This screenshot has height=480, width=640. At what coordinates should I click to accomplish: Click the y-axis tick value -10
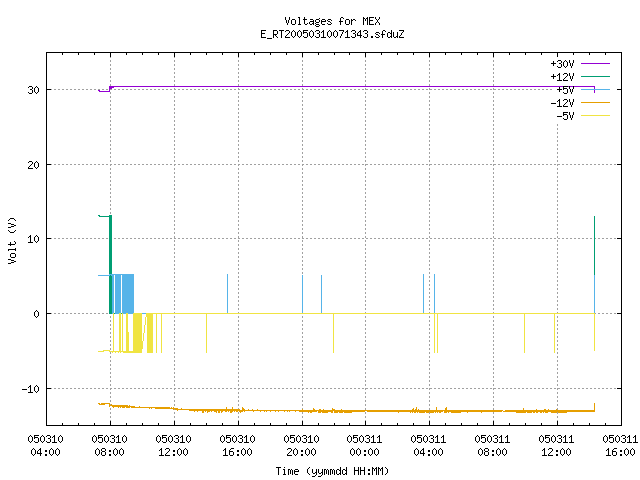pos(31,389)
